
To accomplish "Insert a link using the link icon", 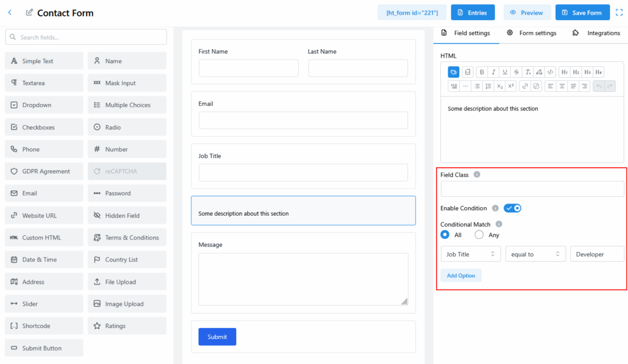I will tap(526, 86).
